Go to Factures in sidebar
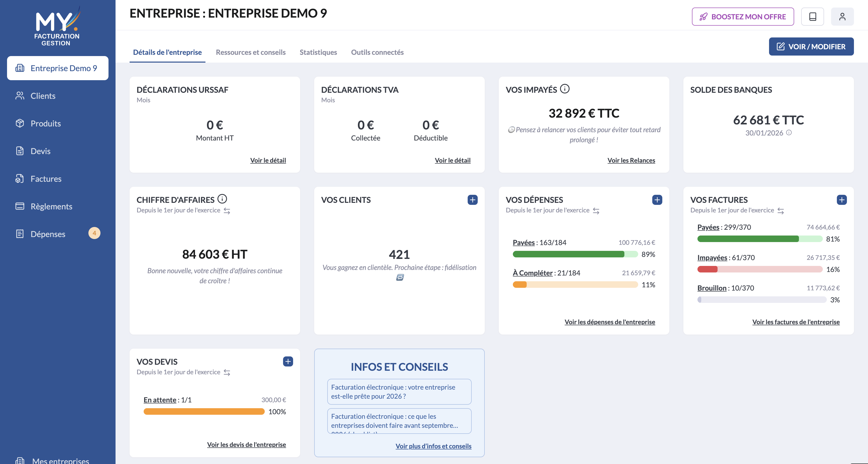 point(58,179)
